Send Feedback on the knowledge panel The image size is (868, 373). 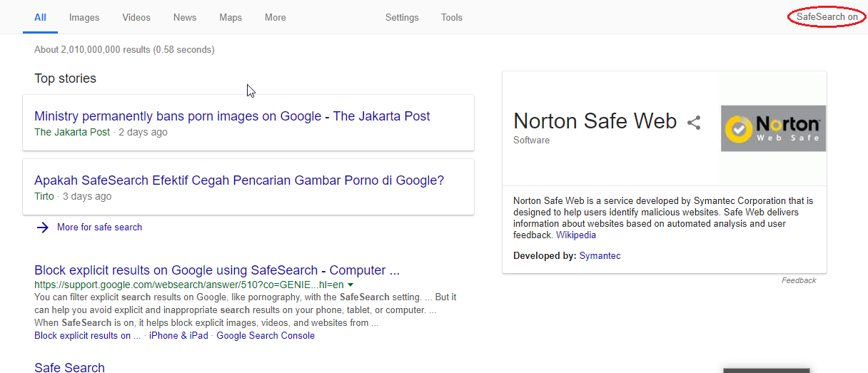pyautogui.click(x=799, y=280)
